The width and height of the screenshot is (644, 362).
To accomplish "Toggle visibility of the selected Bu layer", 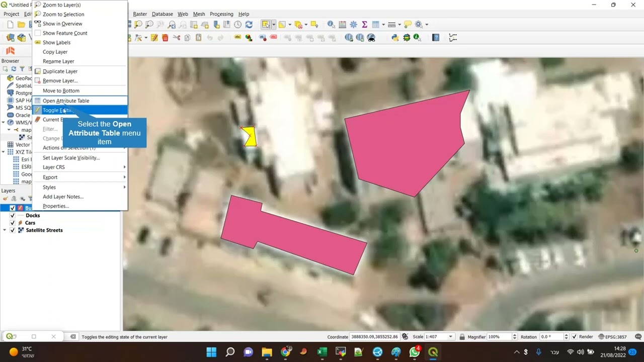I will (x=13, y=208).
